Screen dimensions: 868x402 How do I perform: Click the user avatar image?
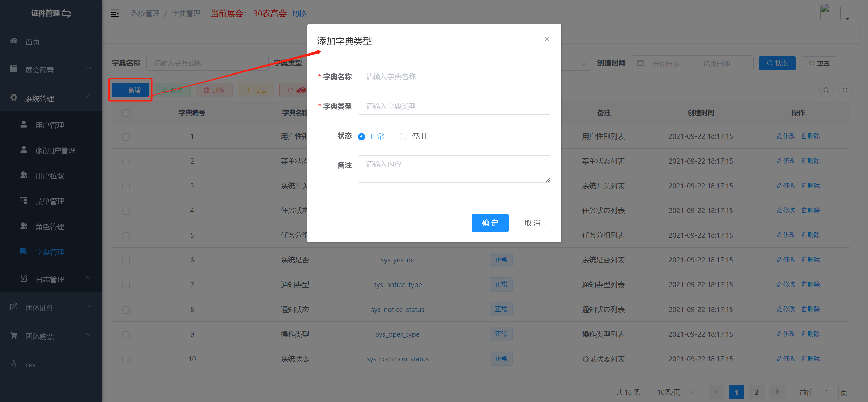(x=830, y=13)
